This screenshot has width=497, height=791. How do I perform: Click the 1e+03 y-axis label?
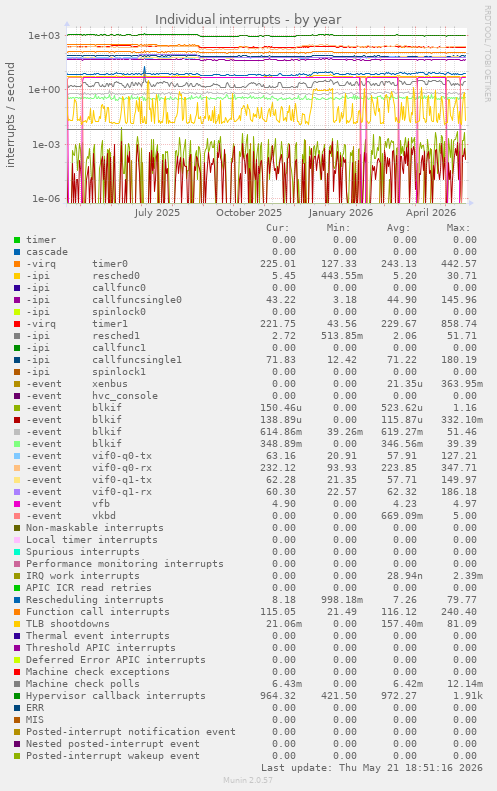pos(44,36)
